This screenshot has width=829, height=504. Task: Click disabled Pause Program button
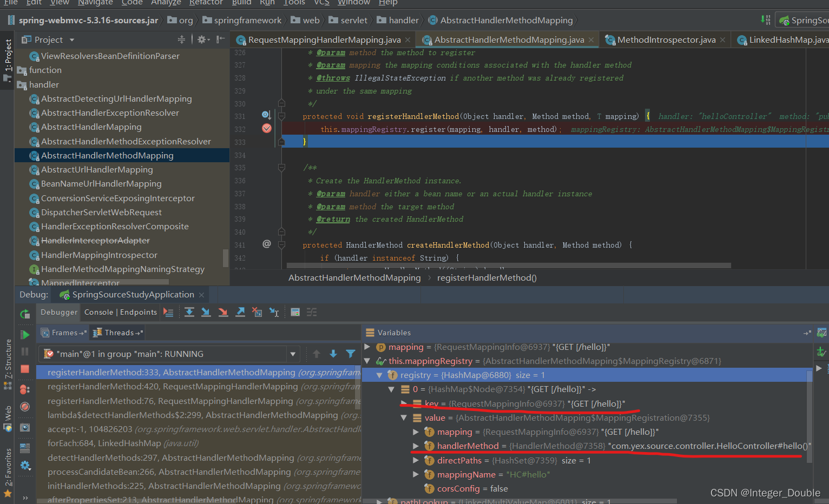click(x=25, y=352)
